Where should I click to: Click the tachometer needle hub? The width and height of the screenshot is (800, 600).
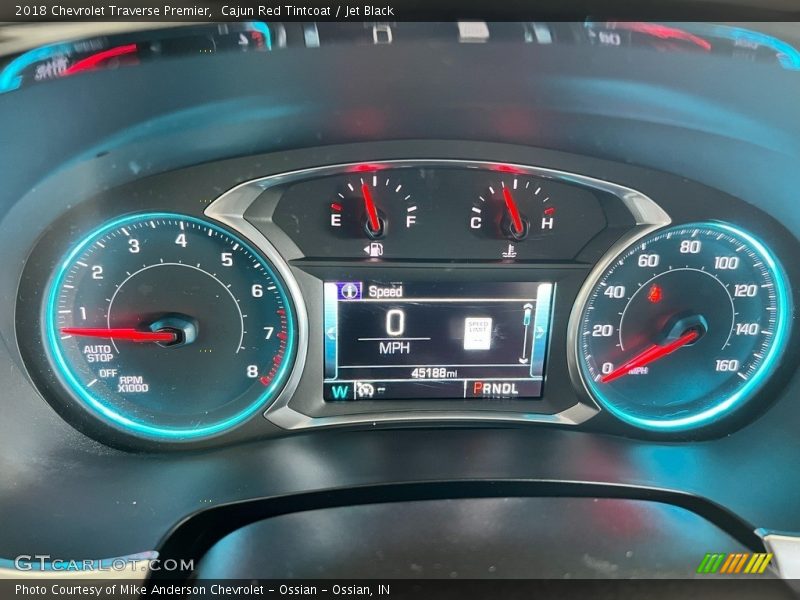[175, 330]
